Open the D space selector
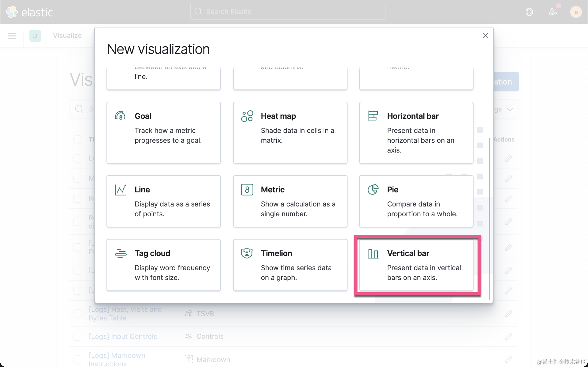Image resolution: width=588 pixels, height=367 pixels. pyautogui.click(x=35, y=36)
